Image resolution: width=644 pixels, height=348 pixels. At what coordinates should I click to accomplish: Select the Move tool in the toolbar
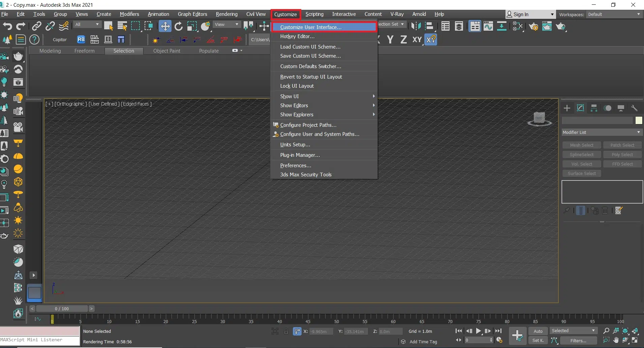click(165, 26)
